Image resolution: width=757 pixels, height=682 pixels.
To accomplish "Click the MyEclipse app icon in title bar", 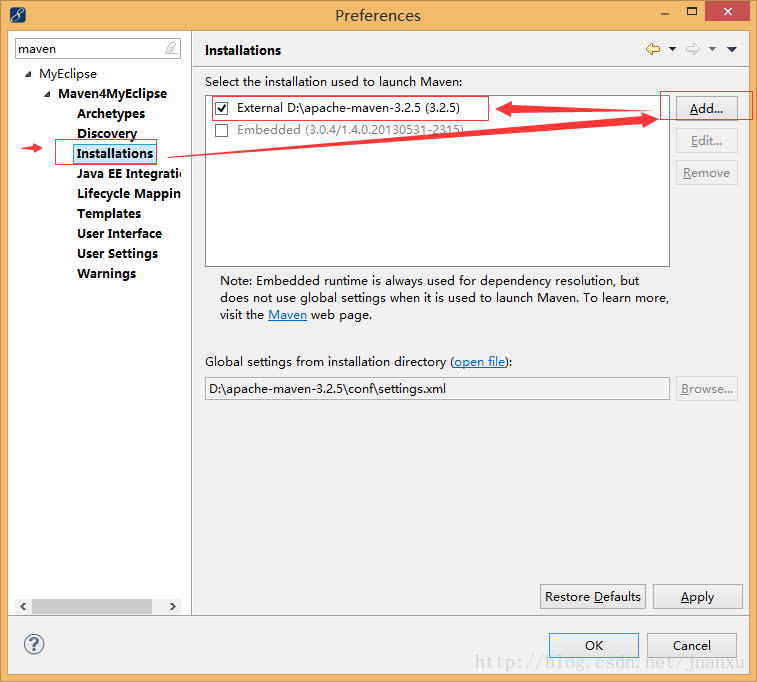I will tap(17, 15).
